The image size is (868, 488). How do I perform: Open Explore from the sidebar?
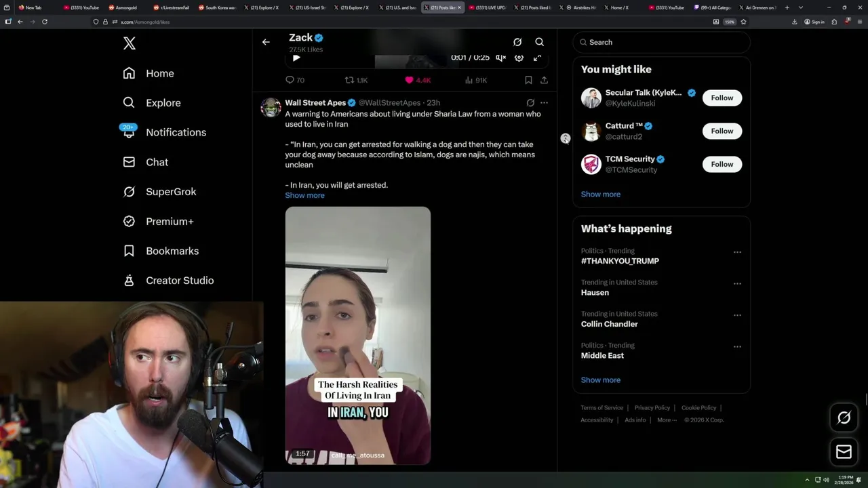[x=152, y=103]
